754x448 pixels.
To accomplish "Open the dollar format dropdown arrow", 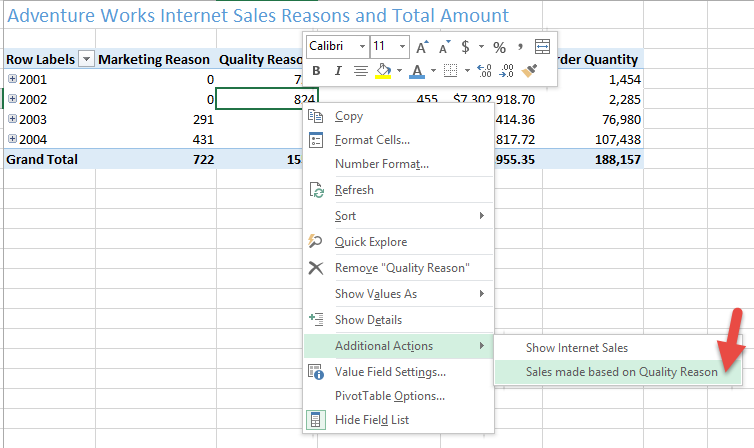I will (x=481, y=47).
